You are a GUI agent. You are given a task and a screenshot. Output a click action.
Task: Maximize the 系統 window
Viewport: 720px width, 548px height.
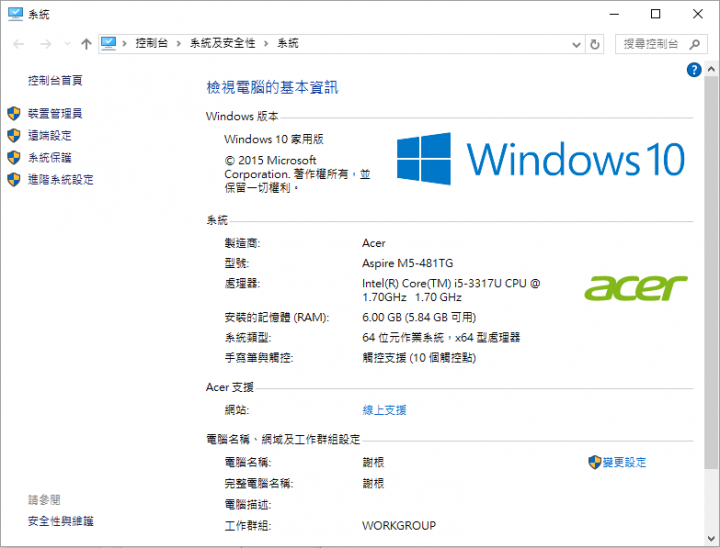point(656,14)
